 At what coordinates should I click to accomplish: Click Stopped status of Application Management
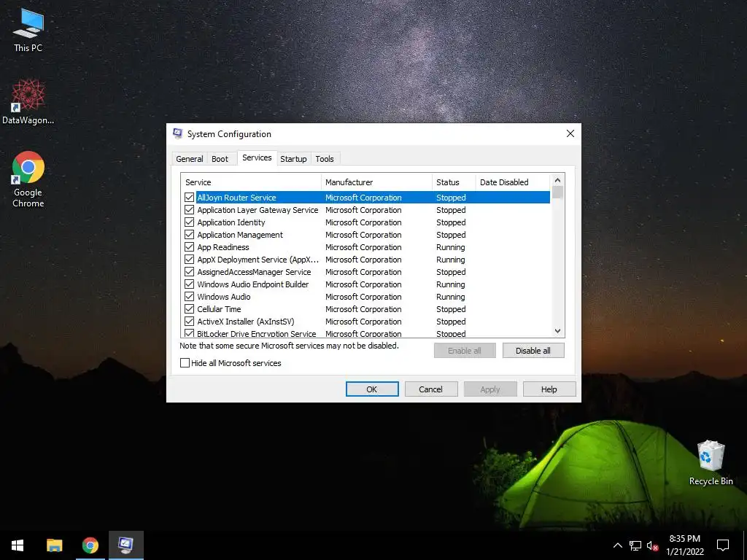(451, 234)
